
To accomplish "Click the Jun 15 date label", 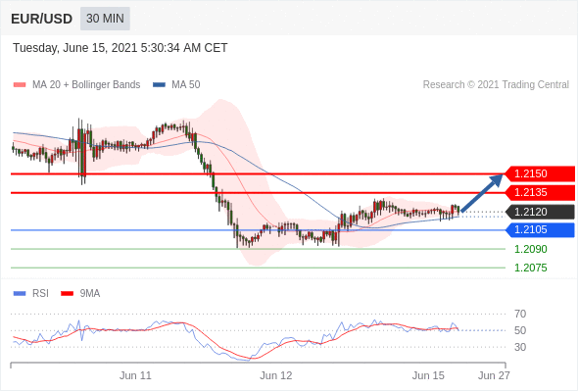I will (428, 375).
